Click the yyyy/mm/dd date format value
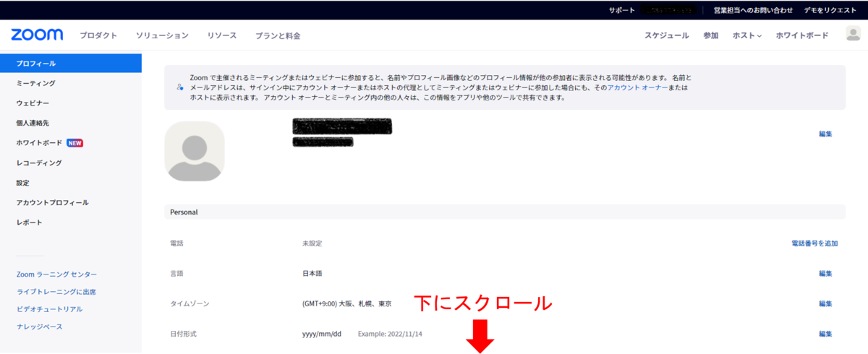Screen dimensions: 868x354 [x=321, y=334]
